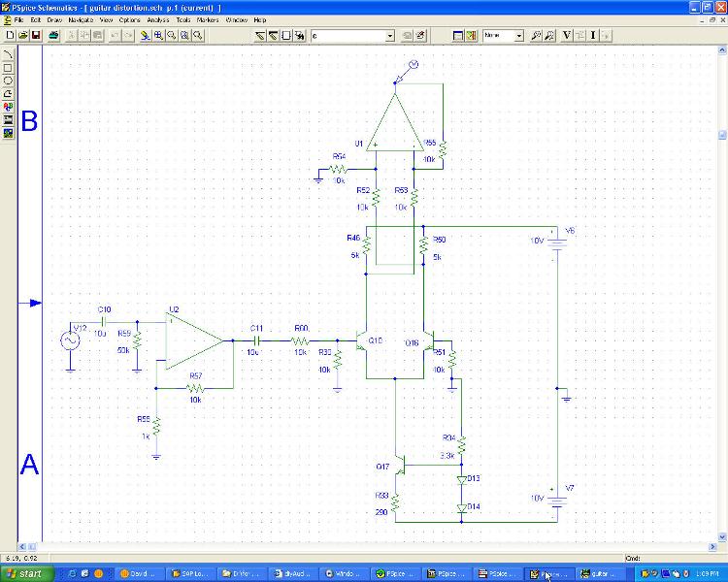Click the Redo icon

point(128,35)
